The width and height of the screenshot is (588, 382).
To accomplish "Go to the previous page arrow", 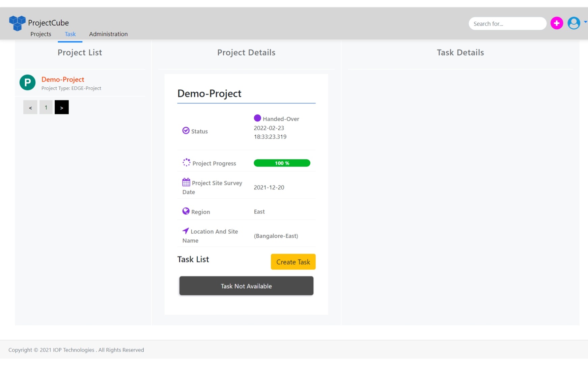I will coord(30,108).
